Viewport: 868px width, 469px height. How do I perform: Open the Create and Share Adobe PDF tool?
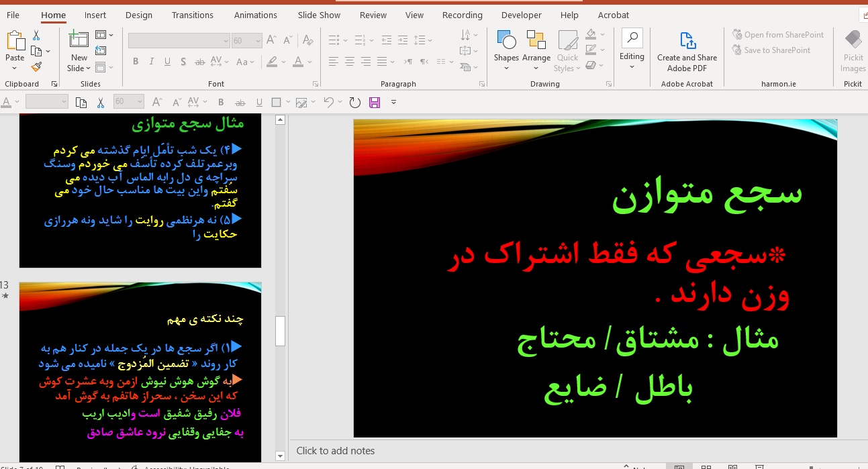[x=686, y=50]
